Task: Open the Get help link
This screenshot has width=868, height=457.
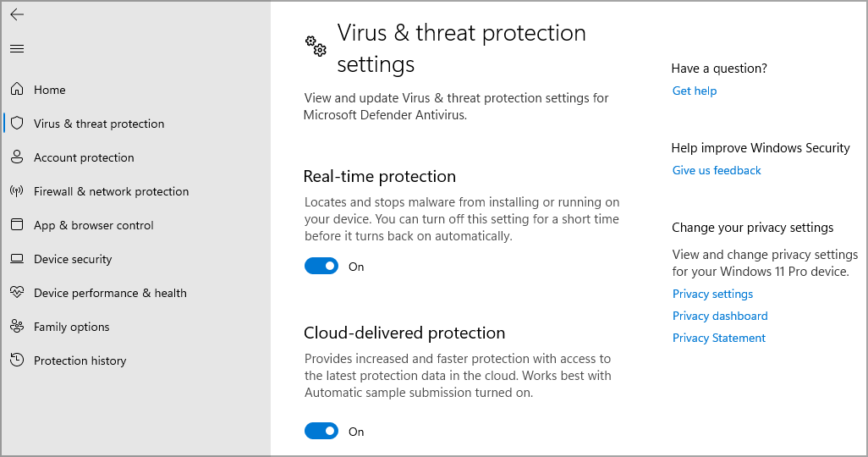Action: [695, 91]
